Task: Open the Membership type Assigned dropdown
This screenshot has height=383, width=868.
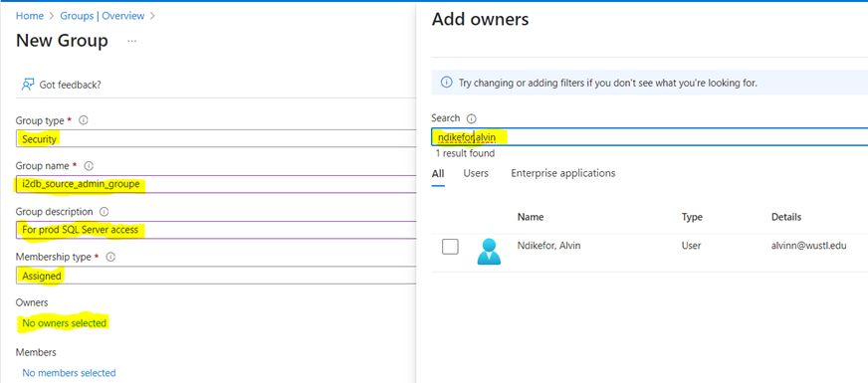Action: point(216,276)
